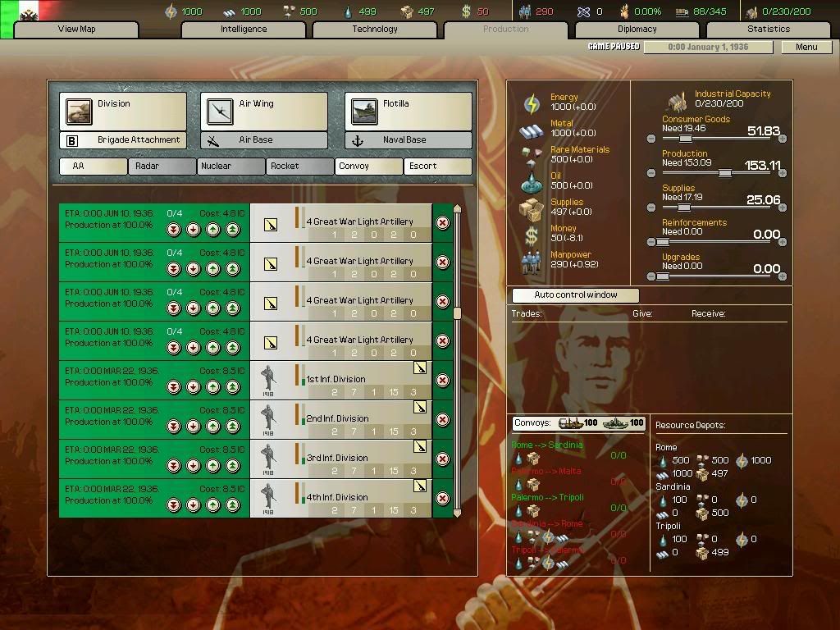
Task: Select the Palermo --> Tripoli convoy route
Action: pos(547,498)
